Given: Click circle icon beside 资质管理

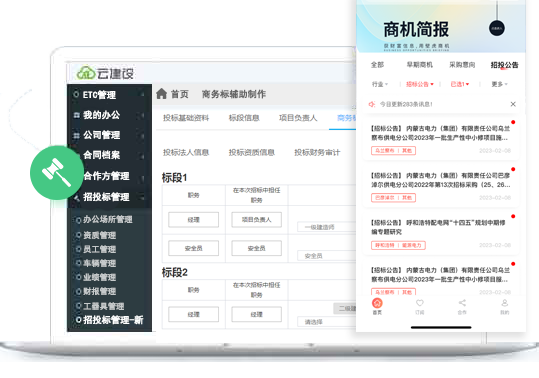Looking at the screenshot, I should pos(78,235).
